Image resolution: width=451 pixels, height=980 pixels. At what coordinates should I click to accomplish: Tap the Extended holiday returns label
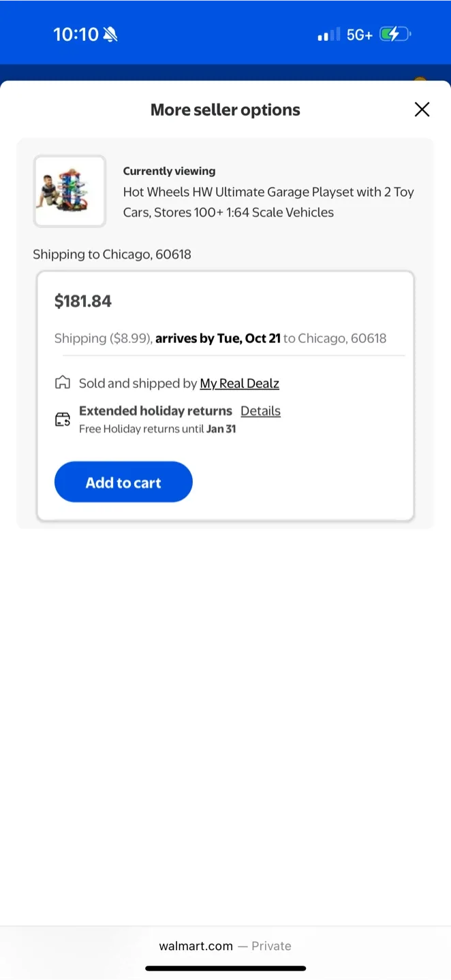click(155, 411)
